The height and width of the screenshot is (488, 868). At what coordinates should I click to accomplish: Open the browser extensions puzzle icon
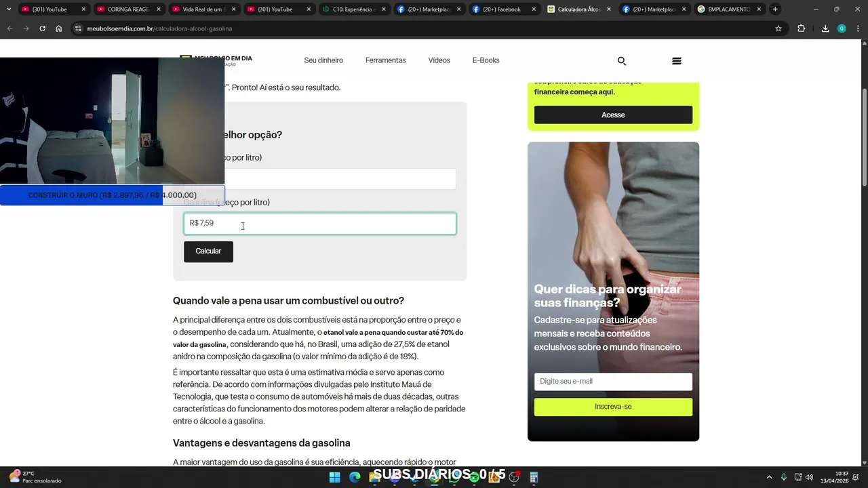click(802, 28)
